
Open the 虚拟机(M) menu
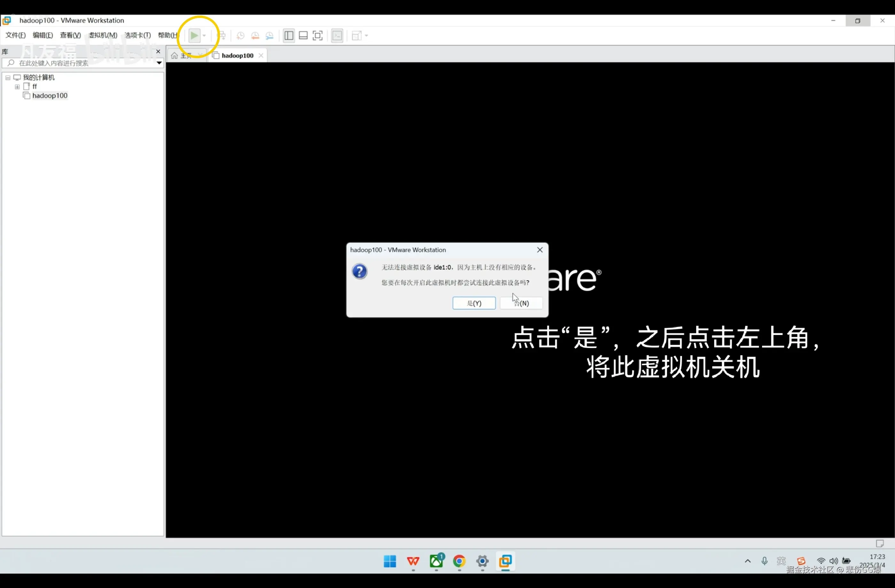pyautogui.click(x=103, y=35)
